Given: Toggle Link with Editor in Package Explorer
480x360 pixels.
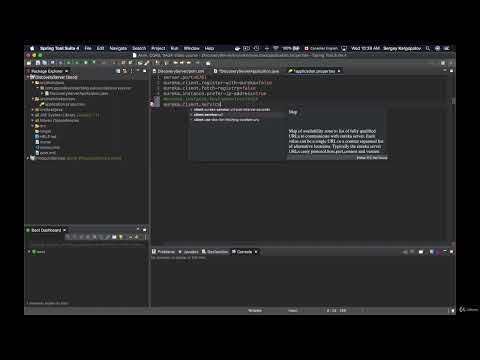Looking at the screenshot, I should pos(125,71).
